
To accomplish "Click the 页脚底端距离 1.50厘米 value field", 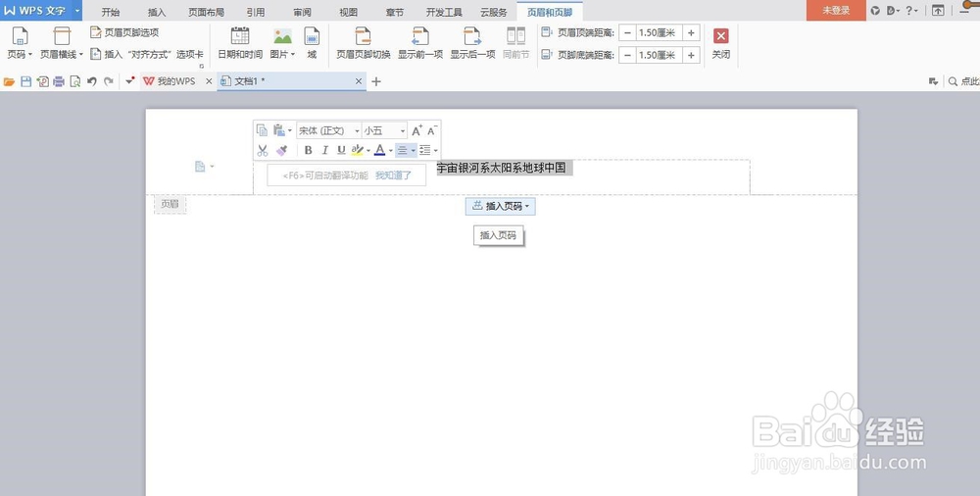I will pyautogui.click(x=659, y=55).
